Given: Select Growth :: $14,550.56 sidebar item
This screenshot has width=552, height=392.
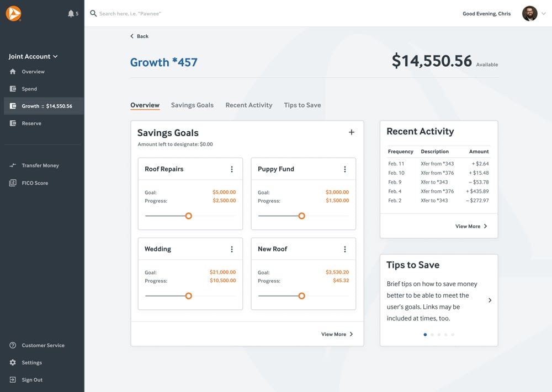Looking at the screenshot, I should tap(44, 106).
